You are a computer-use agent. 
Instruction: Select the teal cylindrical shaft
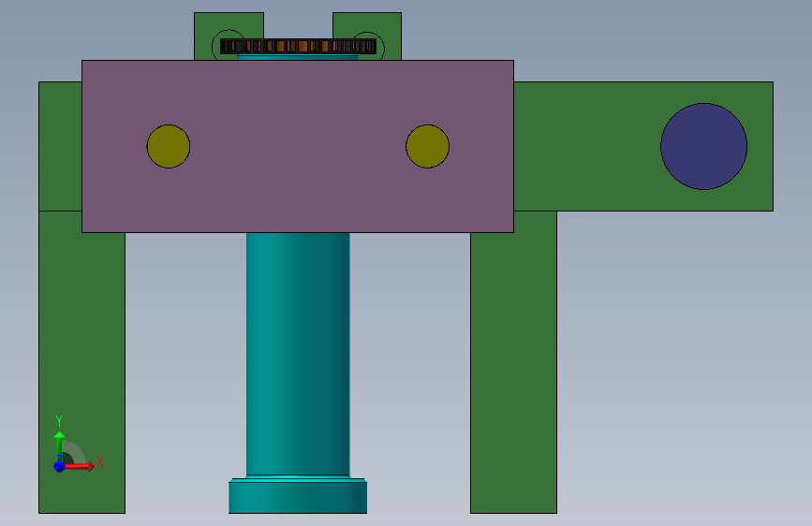coord(298,354)
